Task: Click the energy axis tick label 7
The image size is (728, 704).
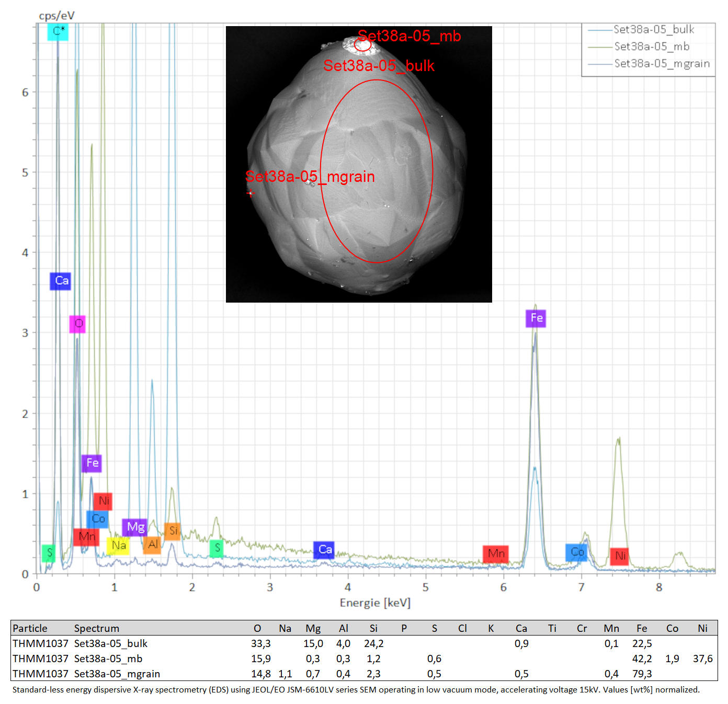Action: point(581,587)
